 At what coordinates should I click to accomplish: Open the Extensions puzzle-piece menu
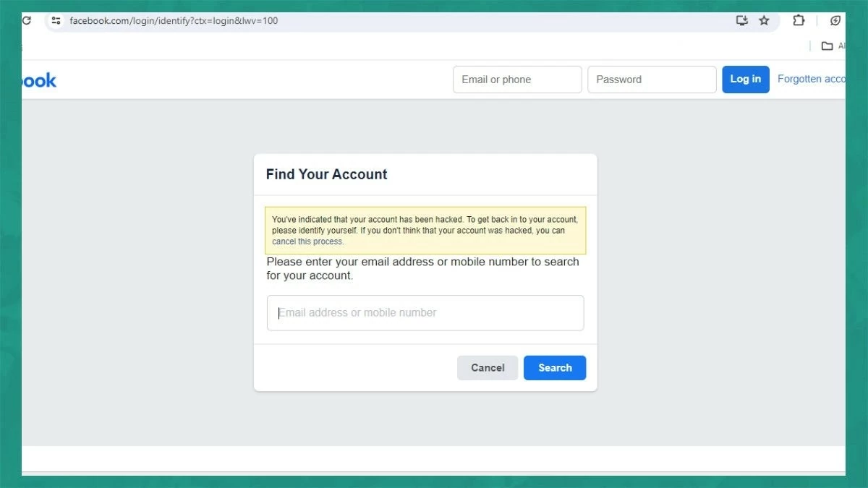[798, 20]
